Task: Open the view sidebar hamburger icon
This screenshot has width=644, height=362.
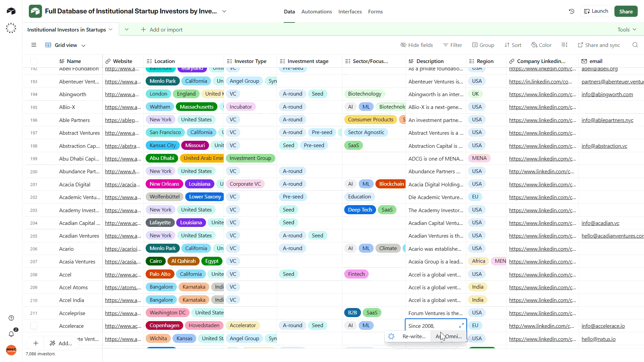Action: pos(34,45)
